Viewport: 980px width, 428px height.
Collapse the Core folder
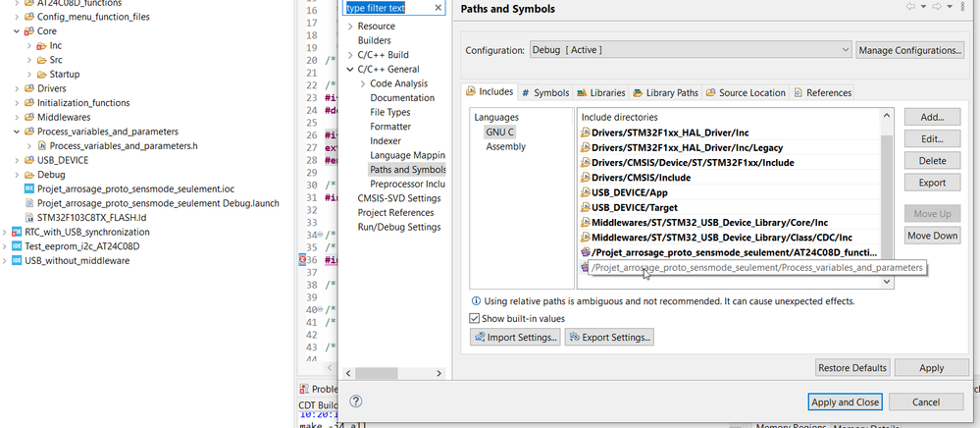17,31
